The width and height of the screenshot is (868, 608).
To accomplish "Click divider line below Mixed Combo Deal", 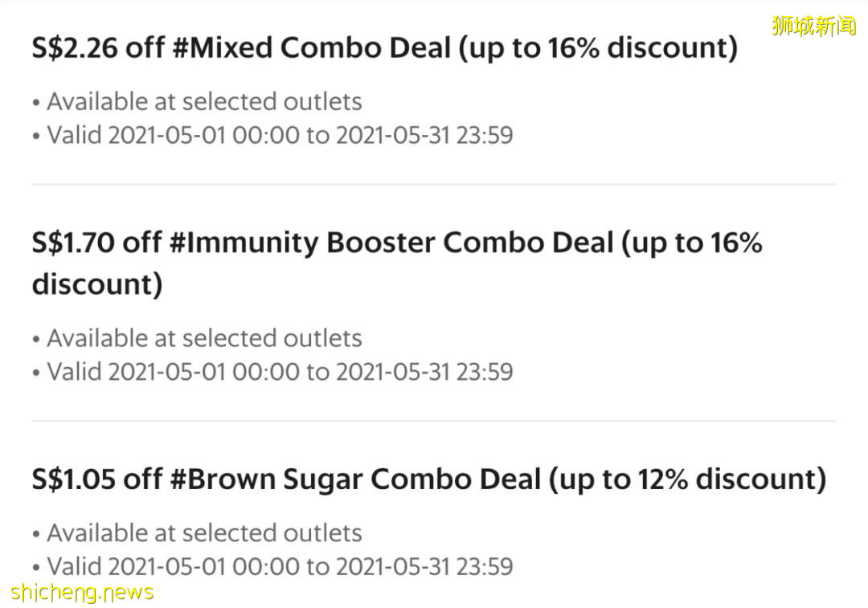I will pos(434,185).
